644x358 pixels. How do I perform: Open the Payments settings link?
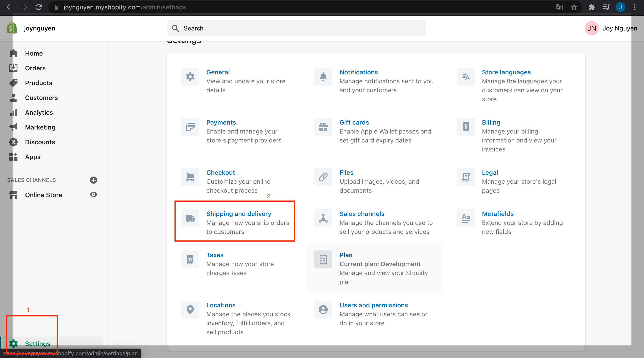click(x=221, y=122)
